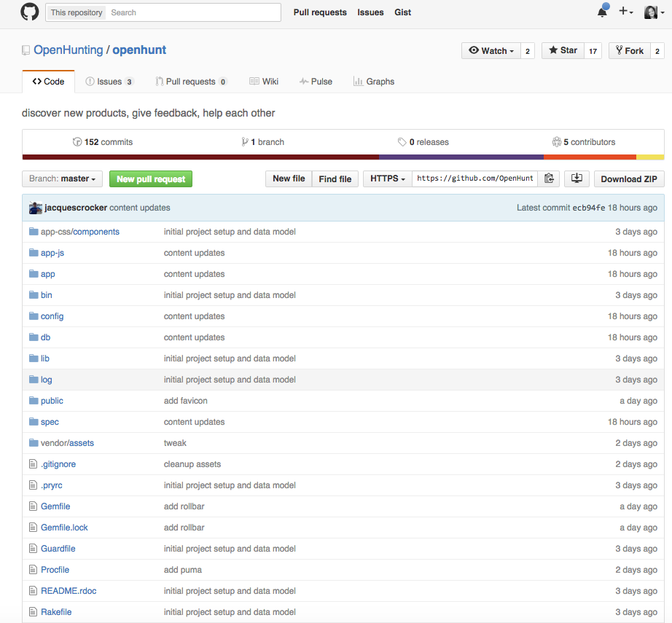
Task: Click the contributors people icon
Action: pos(556,142)
